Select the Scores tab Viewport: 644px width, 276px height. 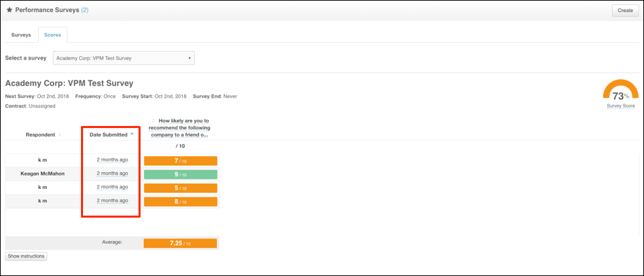point(52,34)
